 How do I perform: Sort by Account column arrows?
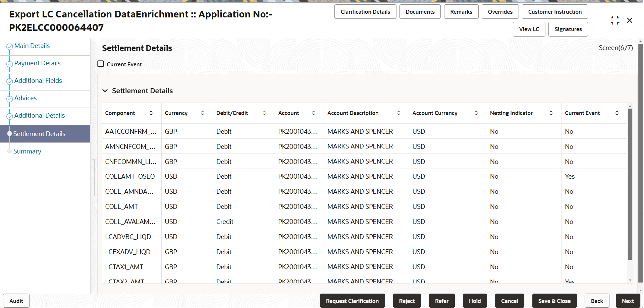tap(314, 113)
